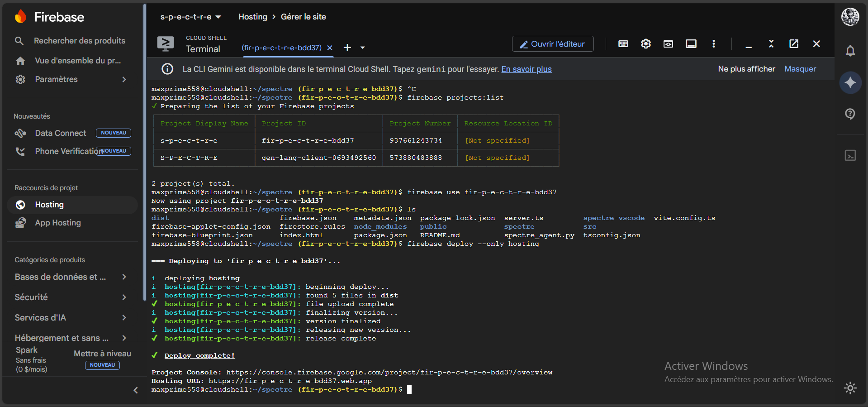Open Cloud Shell terminal in new window
Viewport: 868px width, 407px height.
tap(793, 44)
